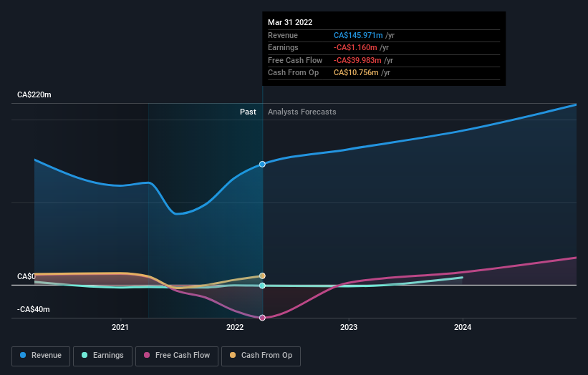Click the orange Cash From Op legend dot
The image size is (588, 375).
[x=233, y=355]
